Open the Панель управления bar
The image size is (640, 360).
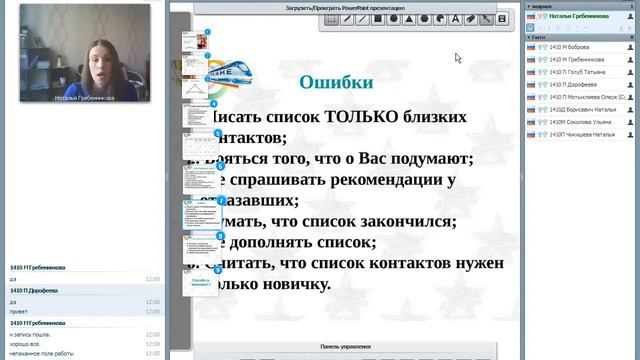coord(345,347)
